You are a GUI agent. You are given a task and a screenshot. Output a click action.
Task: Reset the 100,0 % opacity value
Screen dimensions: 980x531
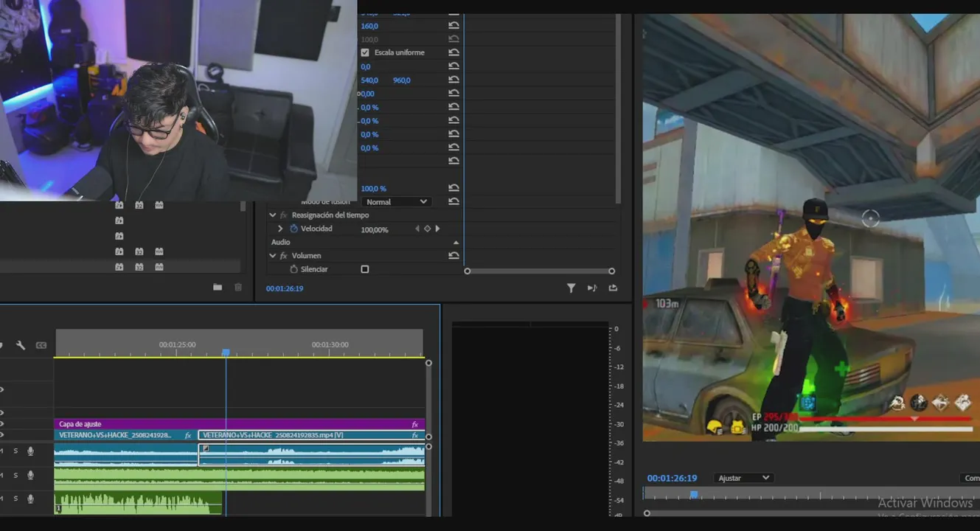[x=453, y=189]
